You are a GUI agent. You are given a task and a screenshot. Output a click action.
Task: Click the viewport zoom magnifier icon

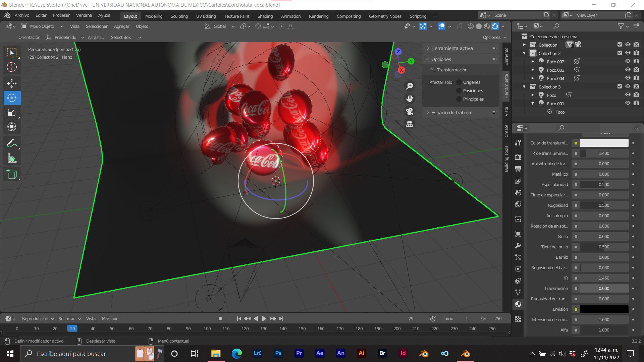coord(410,86)
